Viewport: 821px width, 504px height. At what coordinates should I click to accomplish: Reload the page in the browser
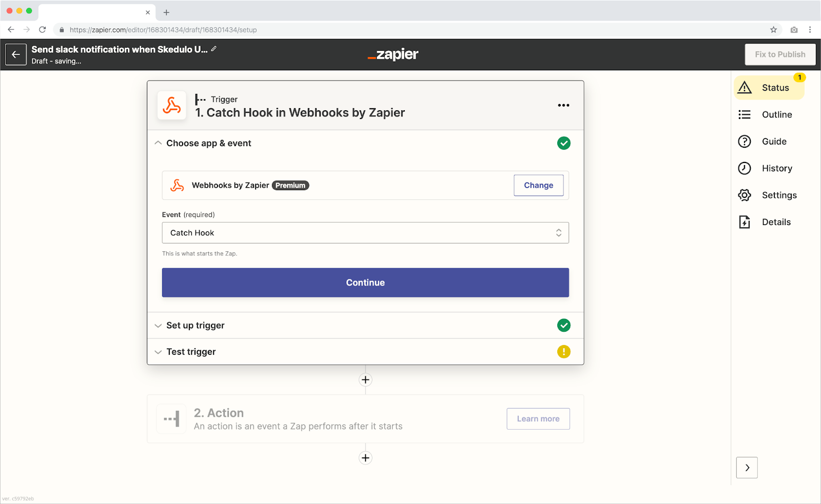[x=43, y=30]
